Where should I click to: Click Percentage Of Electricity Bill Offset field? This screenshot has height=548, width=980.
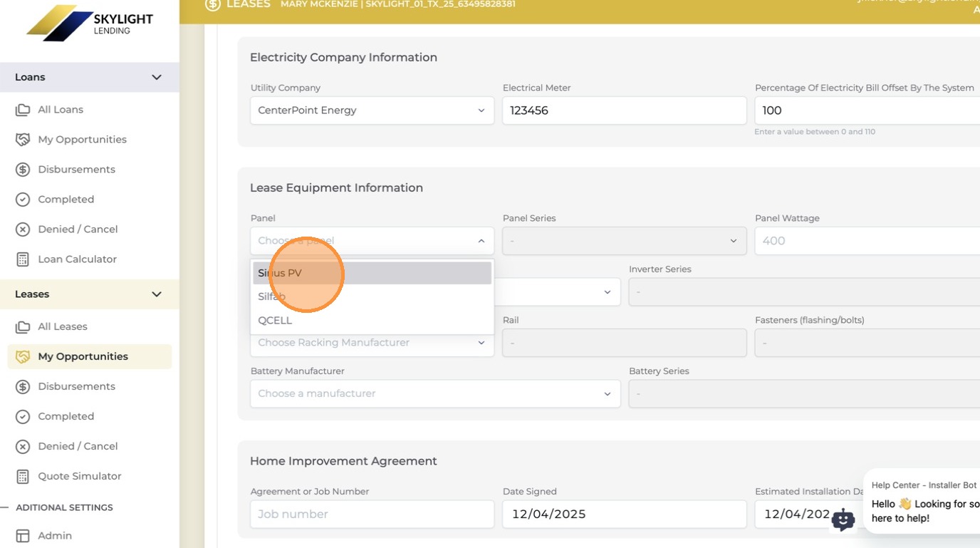coord(867,110)
